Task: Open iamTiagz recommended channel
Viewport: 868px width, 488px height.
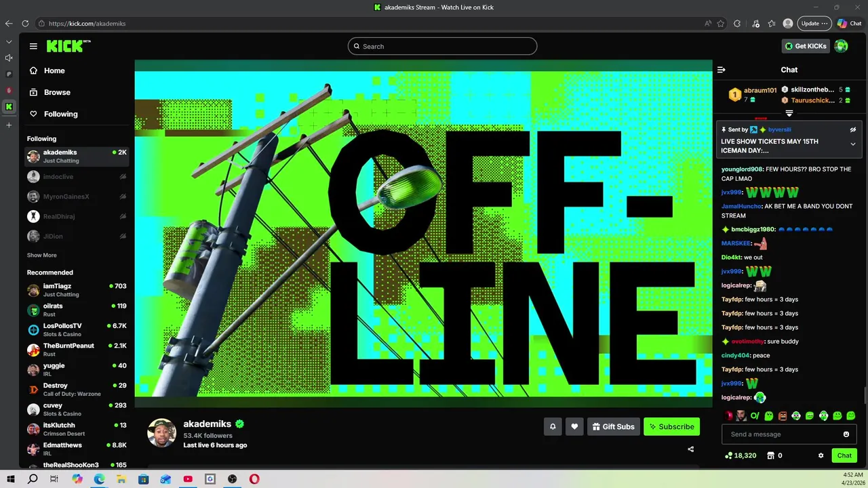Action: click(77, 290)
